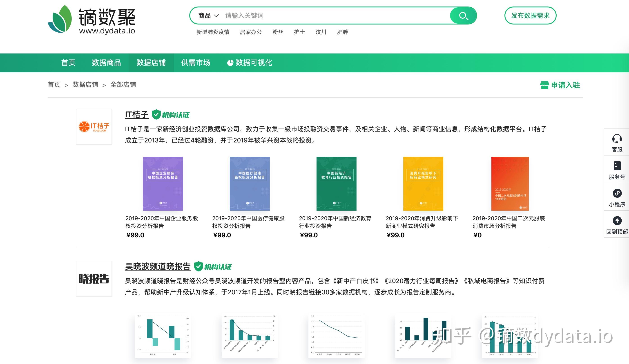This screenshot has height=364, width=629.
Task: Click the 申请入驻 shop icon
Action: tap(544, 85)
